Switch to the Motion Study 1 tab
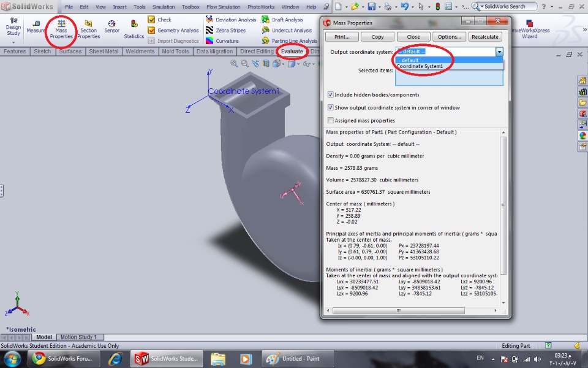This screenshot has height=368, width=588. [x=79, y=337]
